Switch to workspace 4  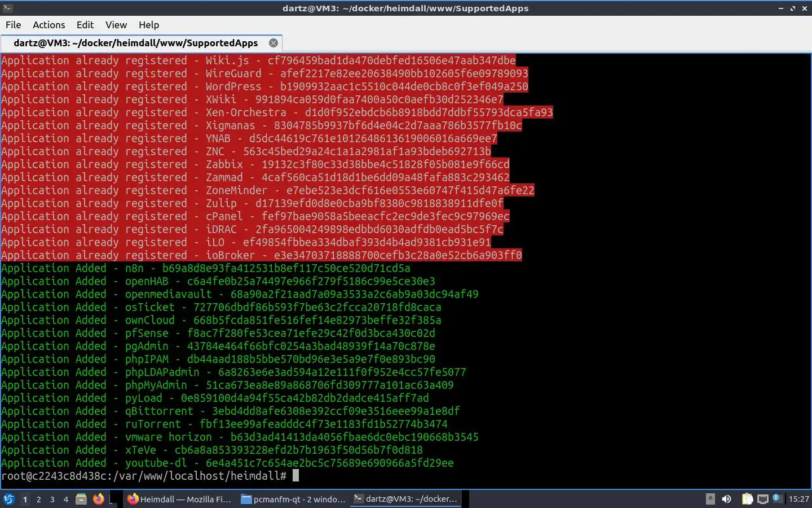(x=66, y=500)
